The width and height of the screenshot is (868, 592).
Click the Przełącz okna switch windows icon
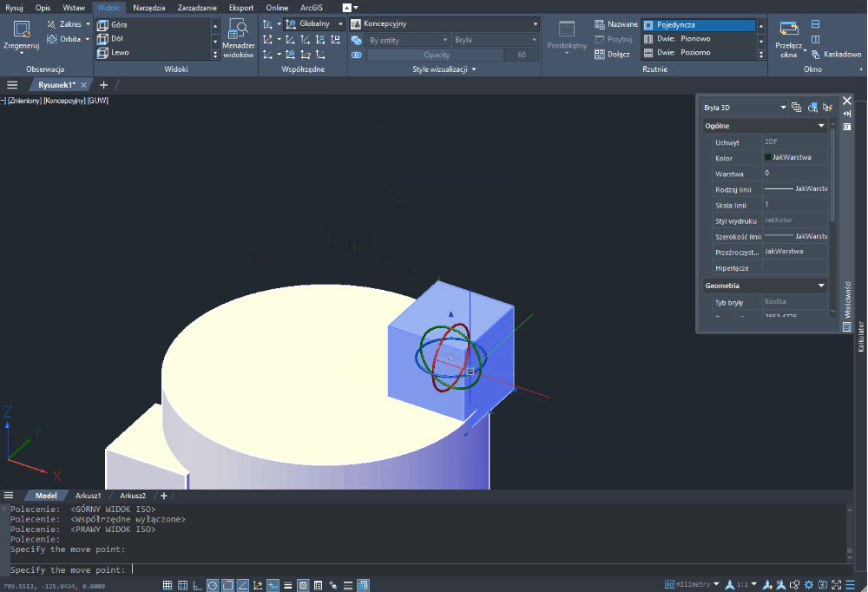click(789, 29)
